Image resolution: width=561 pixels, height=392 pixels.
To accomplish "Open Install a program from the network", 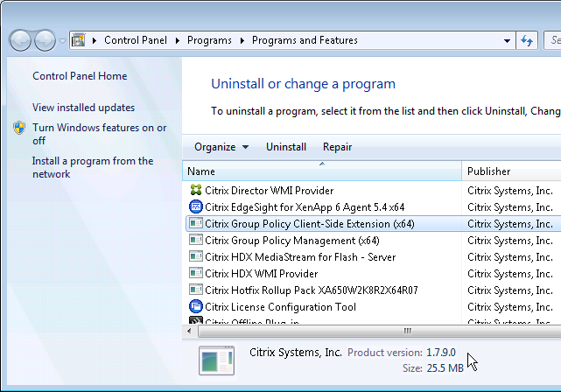I will pyautogui.click(x=93, y=167).
